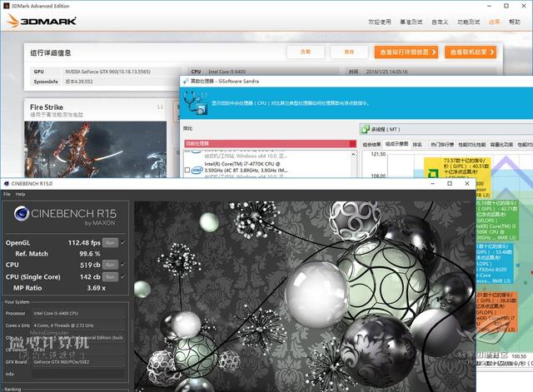
Task: Click the 负载 button in 3DMark
Action: (306, 52)
